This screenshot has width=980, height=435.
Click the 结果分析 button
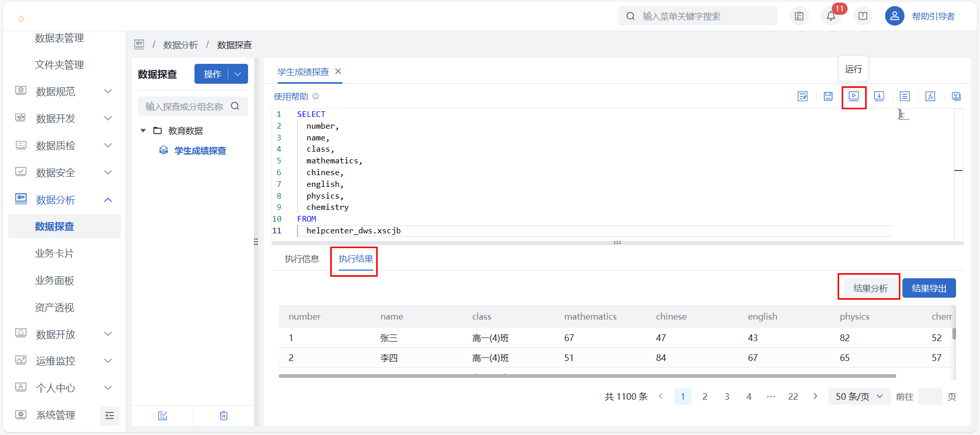pos(870,288)
